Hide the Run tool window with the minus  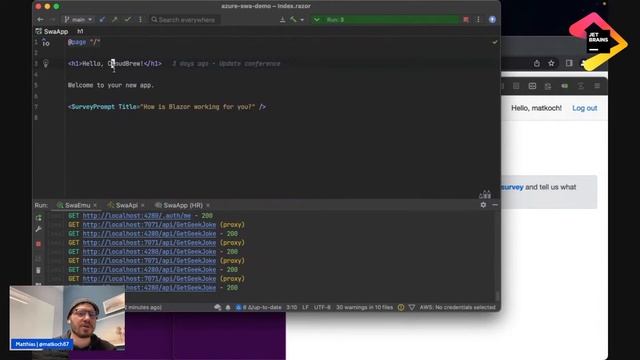click(x=495, y=205)
